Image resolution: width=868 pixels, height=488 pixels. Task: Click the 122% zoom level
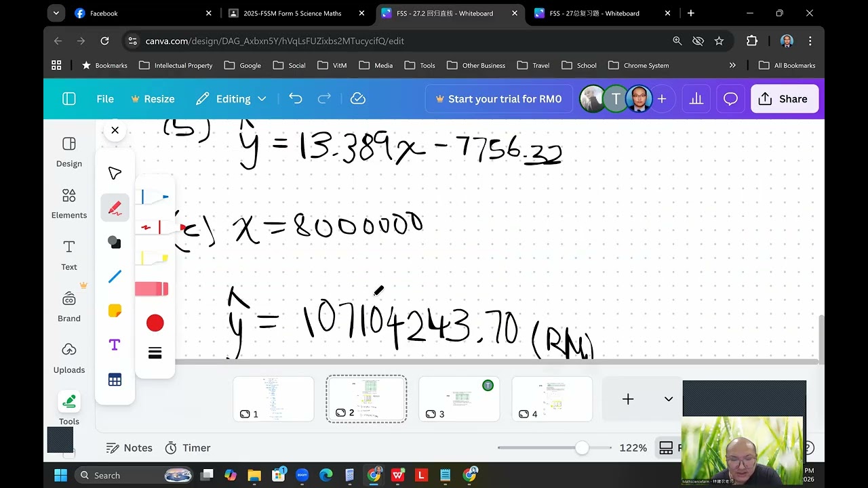633,448
